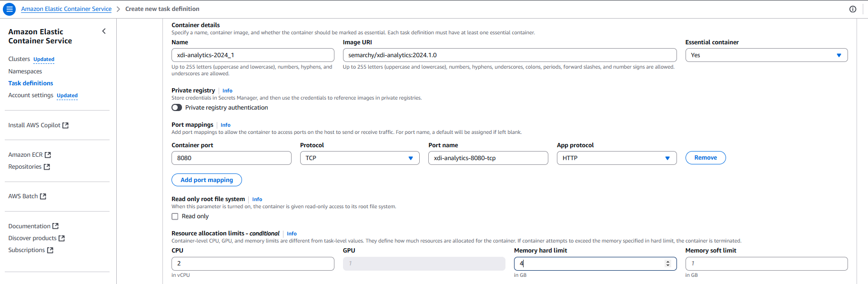Click the Add port mapping button
868x284 pixels.
click(207, 180)
